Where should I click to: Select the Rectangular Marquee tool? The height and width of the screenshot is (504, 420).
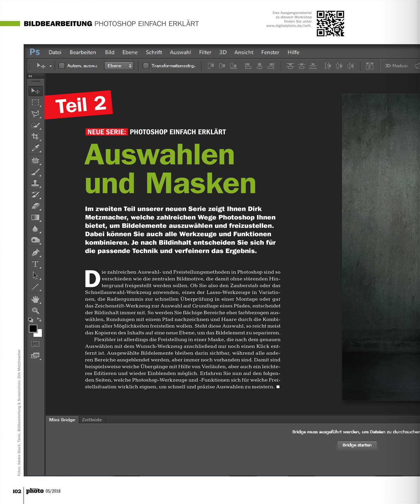click(x=35, y=102)
